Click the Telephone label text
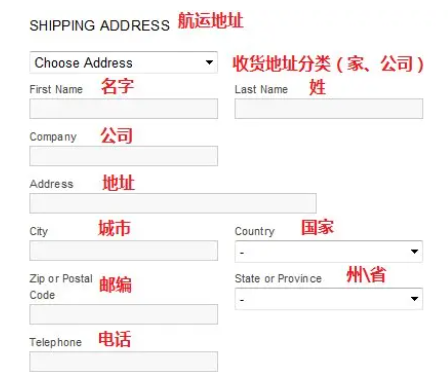This screenshot has height=388, width=448. 55,342
